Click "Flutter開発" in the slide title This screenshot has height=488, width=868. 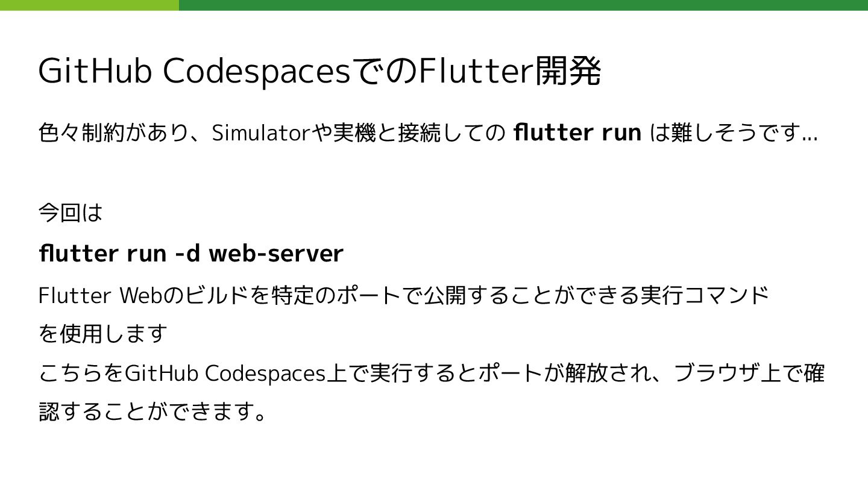(x=509, y=72)
